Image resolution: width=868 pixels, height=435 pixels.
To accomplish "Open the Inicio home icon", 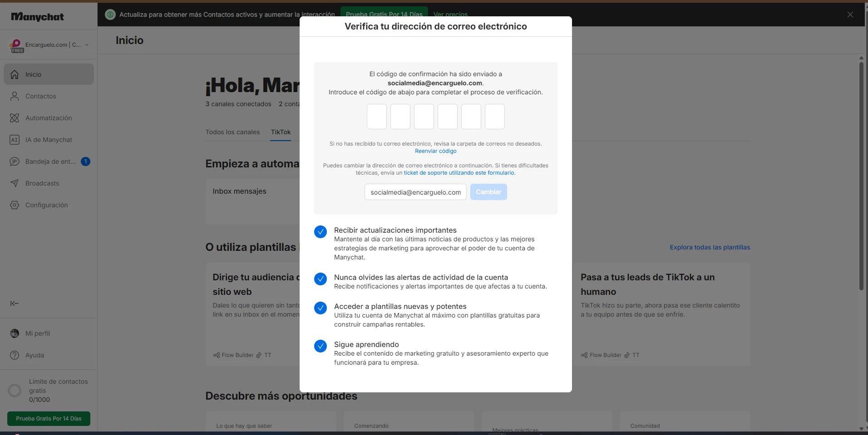I will (15, 74).
